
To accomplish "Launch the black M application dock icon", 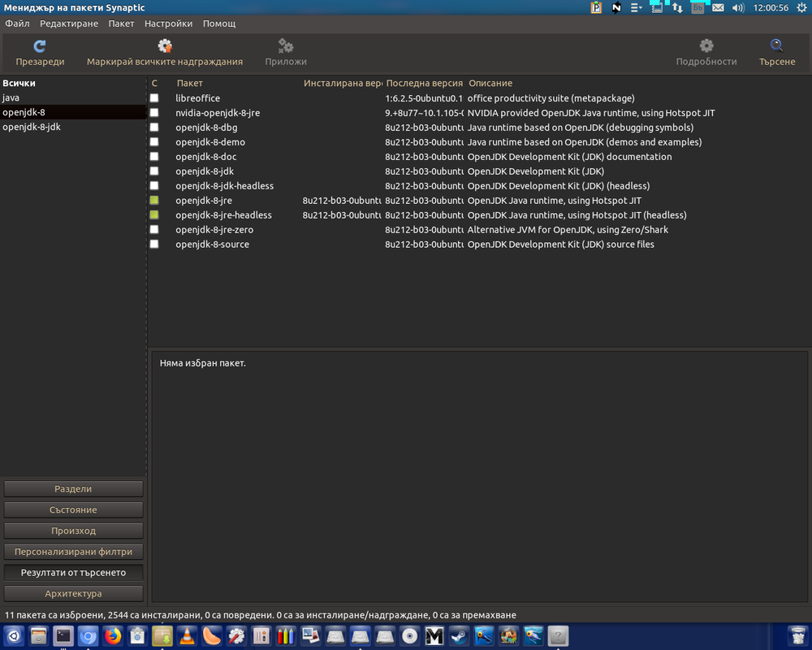I will tap(434, 636).
